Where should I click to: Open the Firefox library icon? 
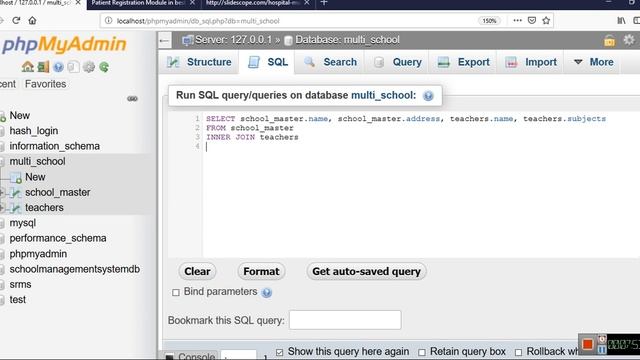(621, 20)
